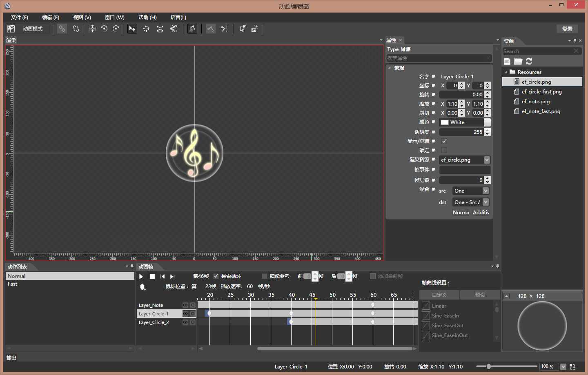Refresh the resources list

point(529,61)
